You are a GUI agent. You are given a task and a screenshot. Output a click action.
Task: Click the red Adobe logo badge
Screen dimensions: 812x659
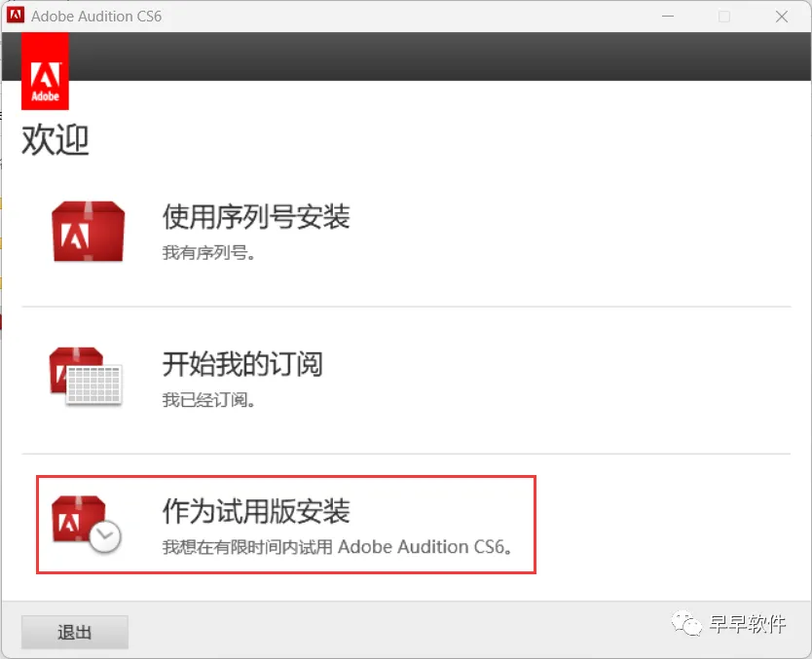[x=45, y=71]
